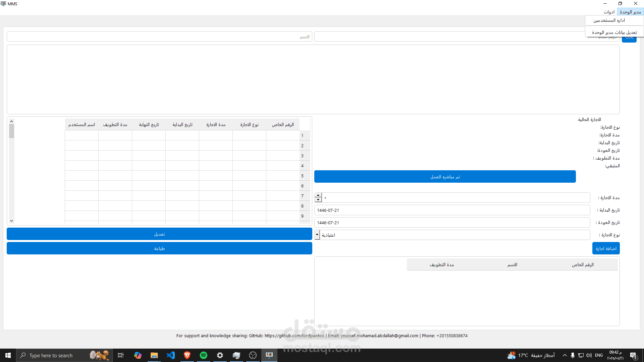
Task: Launch Brave browser from taskbar
Action: [187, 355]
